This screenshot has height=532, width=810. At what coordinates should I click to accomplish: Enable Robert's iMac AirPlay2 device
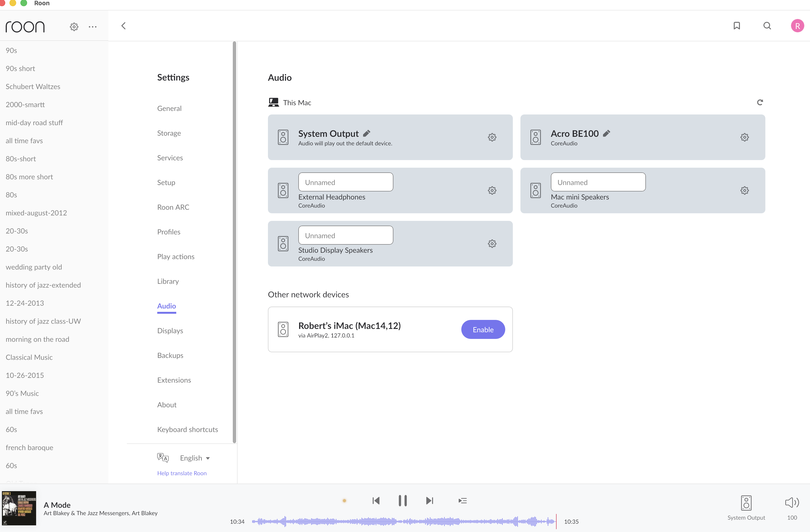[483, 329]
